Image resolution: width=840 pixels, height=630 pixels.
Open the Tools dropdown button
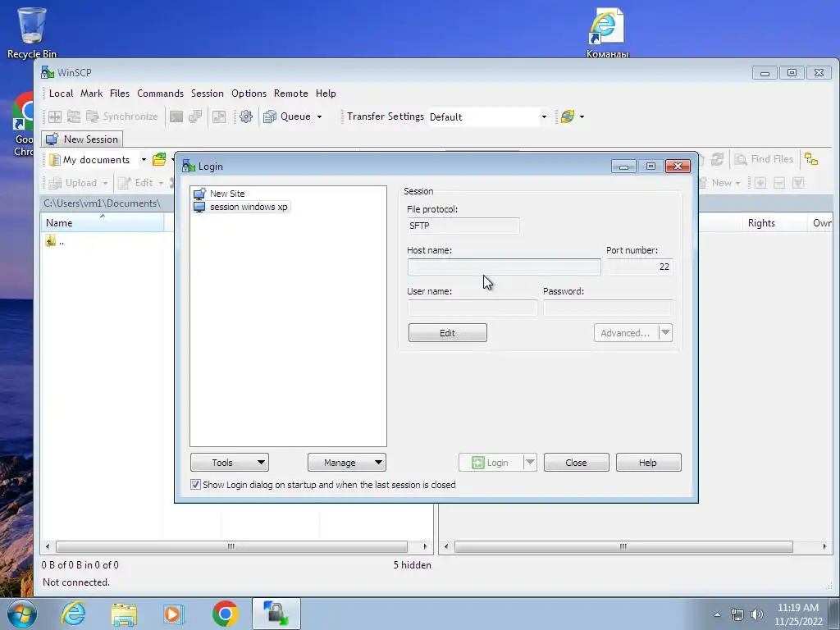(x=230, y=463)
